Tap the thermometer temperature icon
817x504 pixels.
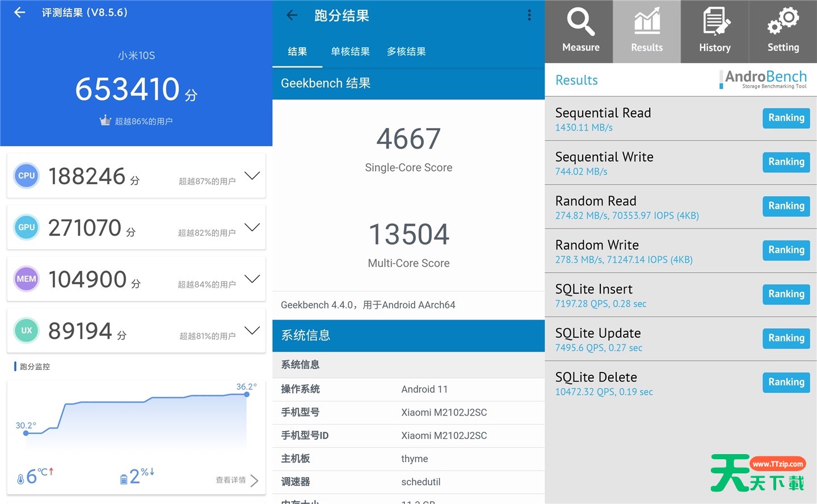(21, 478)
